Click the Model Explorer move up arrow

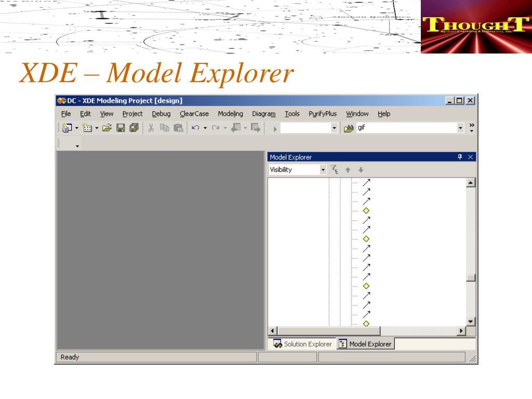click(x=348, y=170)
